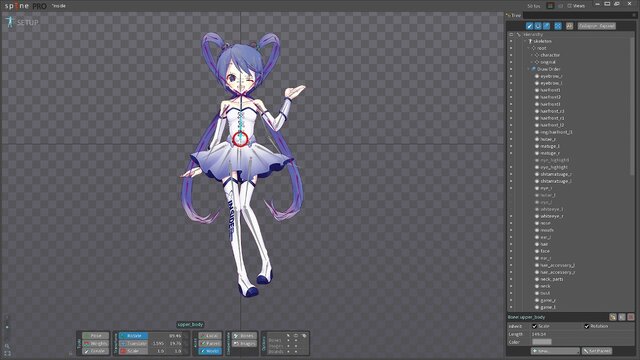This screenshot has height=360, width=640.
Task: Select the eyebrow_l slot
Action: pyautogui.click(x=551, y=83)
